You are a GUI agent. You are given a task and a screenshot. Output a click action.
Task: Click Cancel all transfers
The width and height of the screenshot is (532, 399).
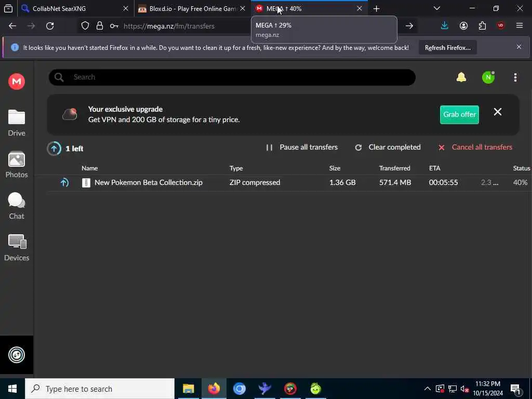click(475, 147)
